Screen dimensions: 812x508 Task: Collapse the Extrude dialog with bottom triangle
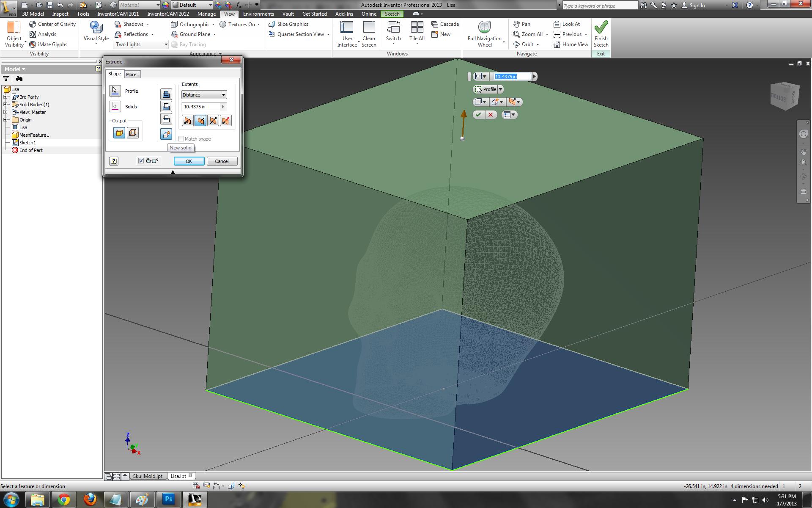coord(173,172)
